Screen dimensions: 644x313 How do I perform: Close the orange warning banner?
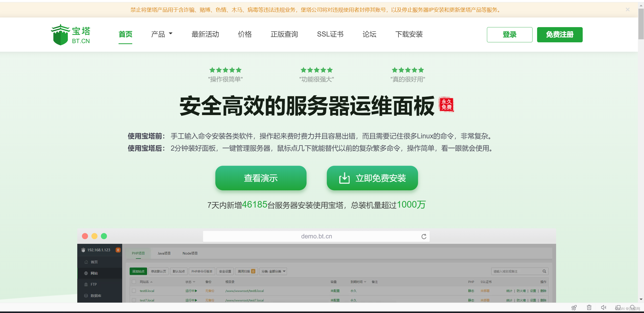pyautogui.click(x=627, y=10)
